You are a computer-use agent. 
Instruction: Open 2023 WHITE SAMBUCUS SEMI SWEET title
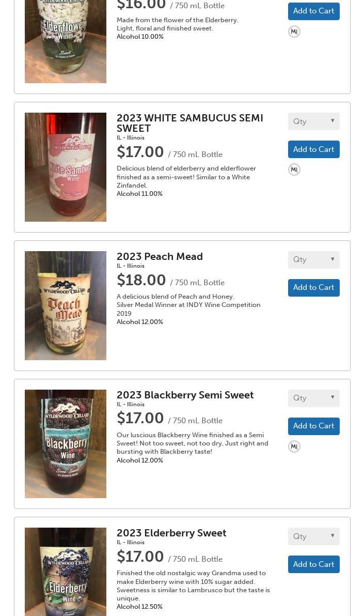pos(189,123)
